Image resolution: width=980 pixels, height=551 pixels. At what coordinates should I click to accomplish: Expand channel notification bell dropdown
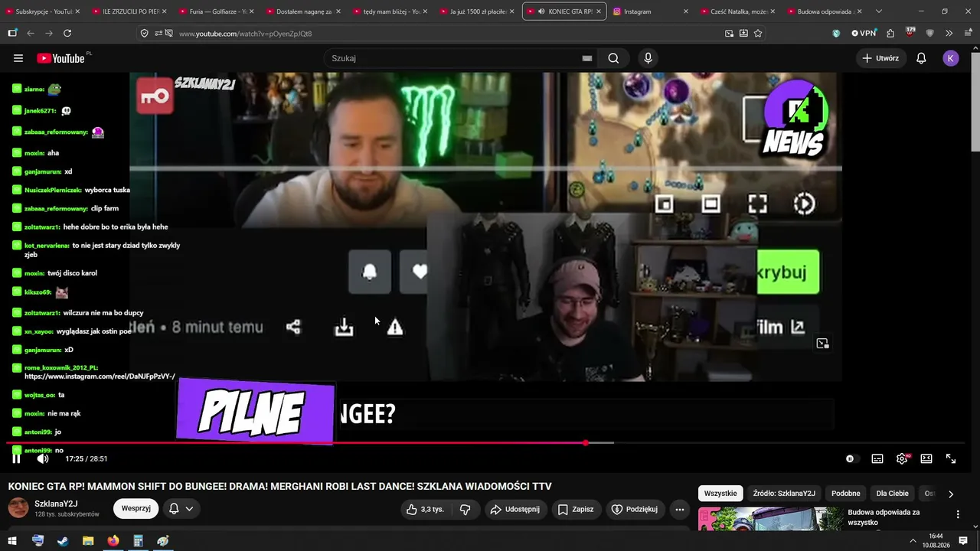[x=181, y=508]
